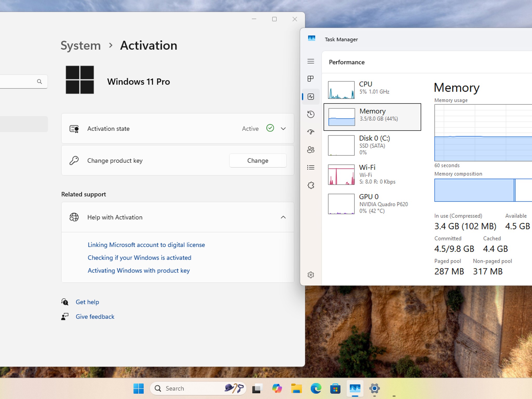
Task: Open App history in Task Manager sidebar
Action: click(311, 114)
